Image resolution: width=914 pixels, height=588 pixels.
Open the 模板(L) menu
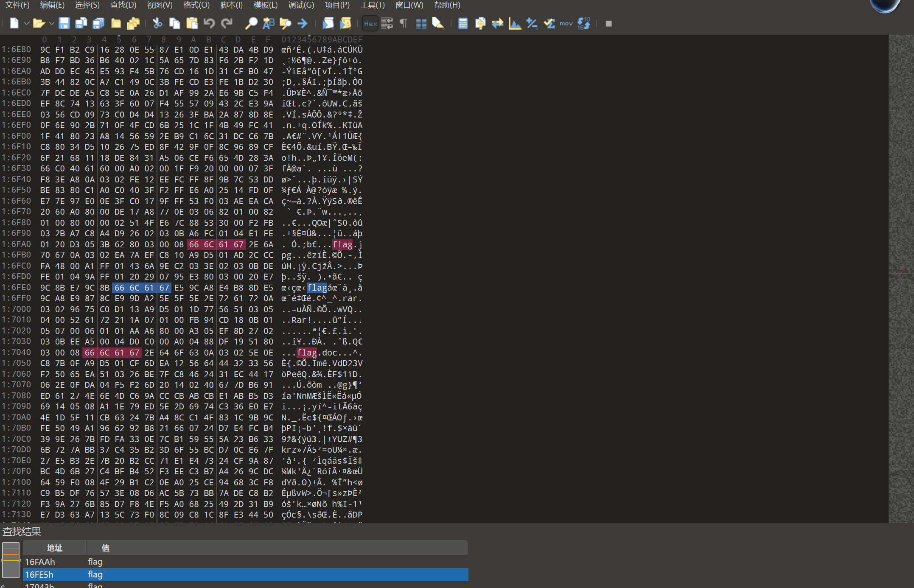point(265,5)
